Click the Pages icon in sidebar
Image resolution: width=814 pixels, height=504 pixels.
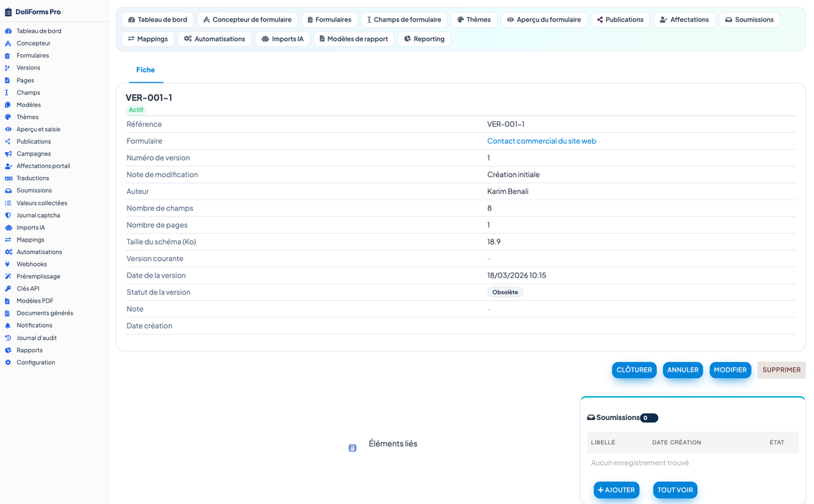[8, 80]
